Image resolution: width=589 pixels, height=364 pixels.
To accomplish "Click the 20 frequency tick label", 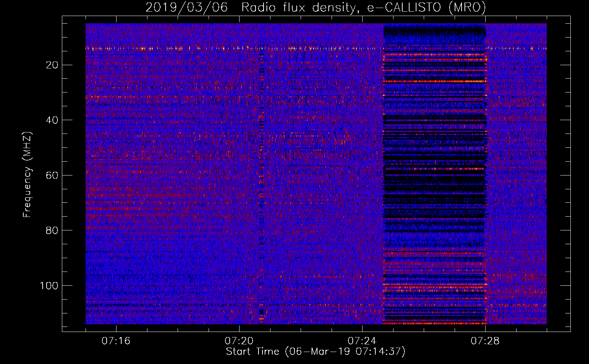I will coord(52,65).
